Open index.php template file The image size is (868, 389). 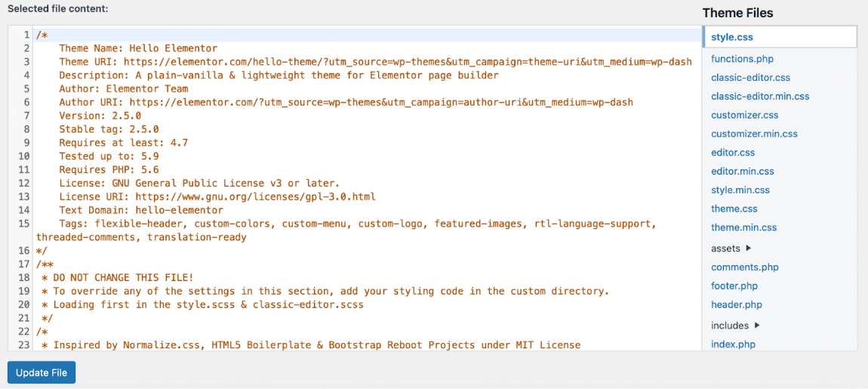coord(733,344)
